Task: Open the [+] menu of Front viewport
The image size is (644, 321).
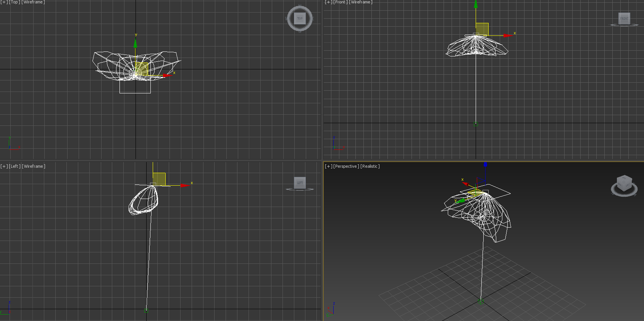Action: [x=329, y=2]
